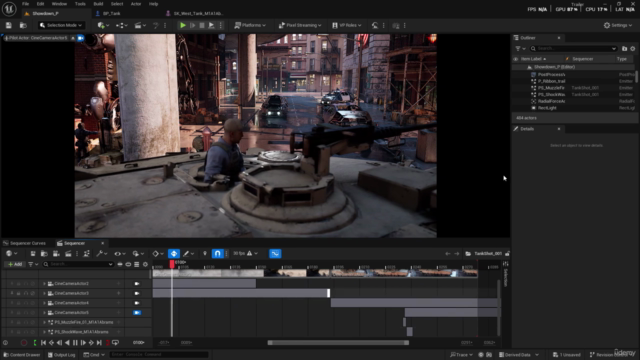Viewport: 640px width, 360px height.
Task: Click Sequencer render movie clapperboard icon
Action: (68, 254)
